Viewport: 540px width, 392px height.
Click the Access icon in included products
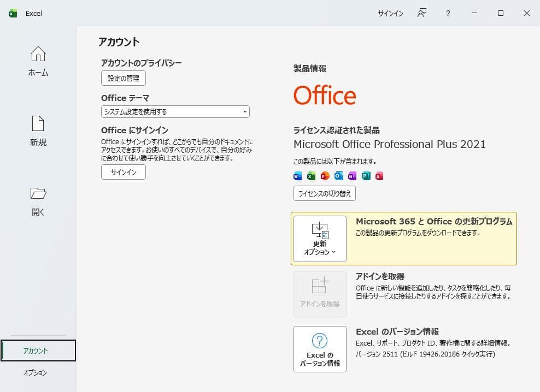(x=379, y=176)
